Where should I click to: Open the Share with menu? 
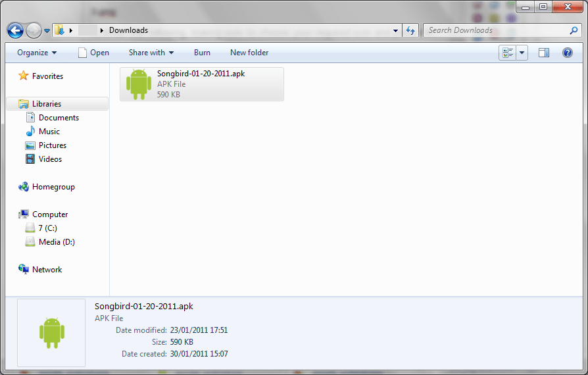pyautogui.click(x=151, y=53)
